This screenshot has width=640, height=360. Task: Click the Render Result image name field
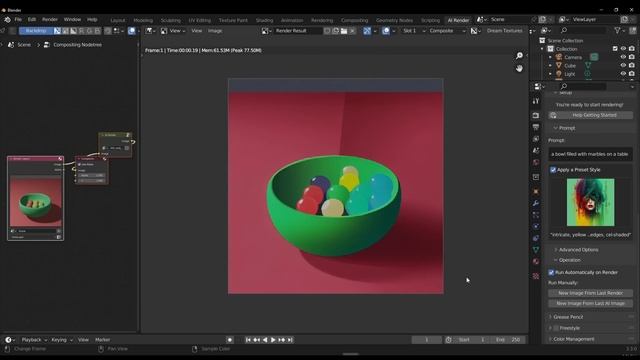click(297, 31)
